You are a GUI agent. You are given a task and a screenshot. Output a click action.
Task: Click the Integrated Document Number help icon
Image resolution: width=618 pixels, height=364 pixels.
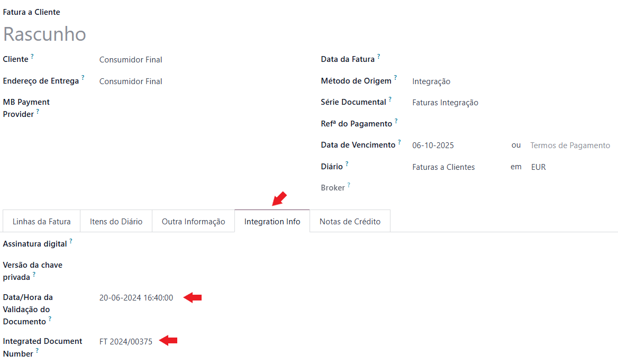[x=38, y=351]
